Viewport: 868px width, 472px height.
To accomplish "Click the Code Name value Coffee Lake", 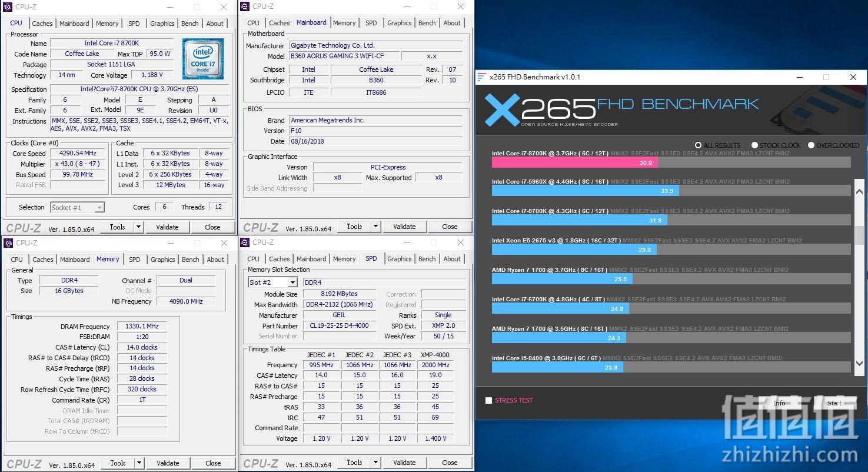I will (x=82, y=54).
